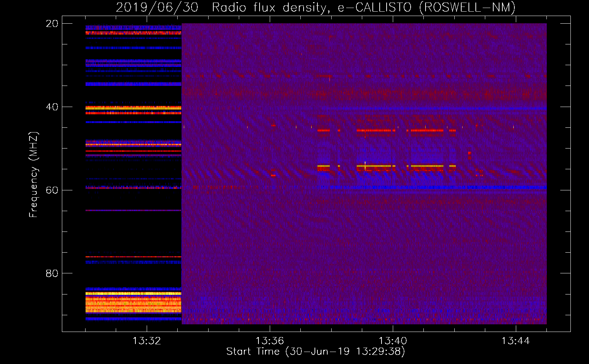Select the 20 MHz frequency tick label
This screenshot has width=589, height=364.
tap(52, 24)
